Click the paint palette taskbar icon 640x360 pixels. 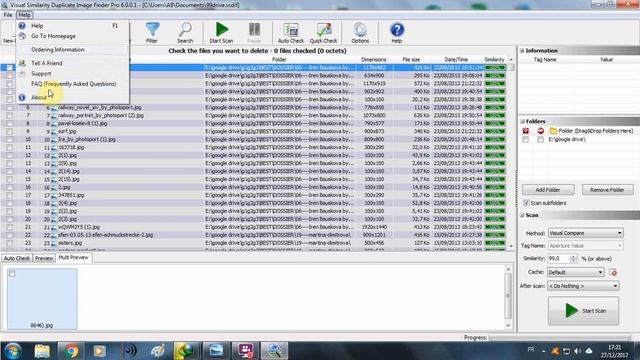(x=158, y=351)
